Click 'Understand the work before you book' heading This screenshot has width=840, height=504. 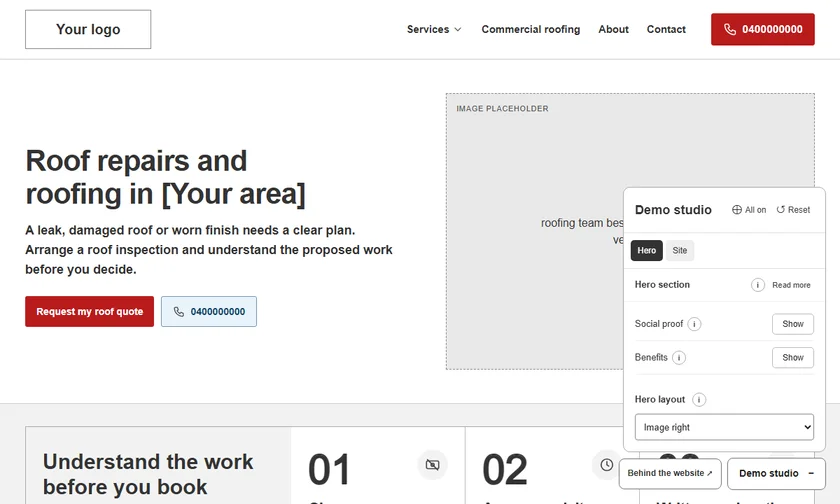[148, 474]
